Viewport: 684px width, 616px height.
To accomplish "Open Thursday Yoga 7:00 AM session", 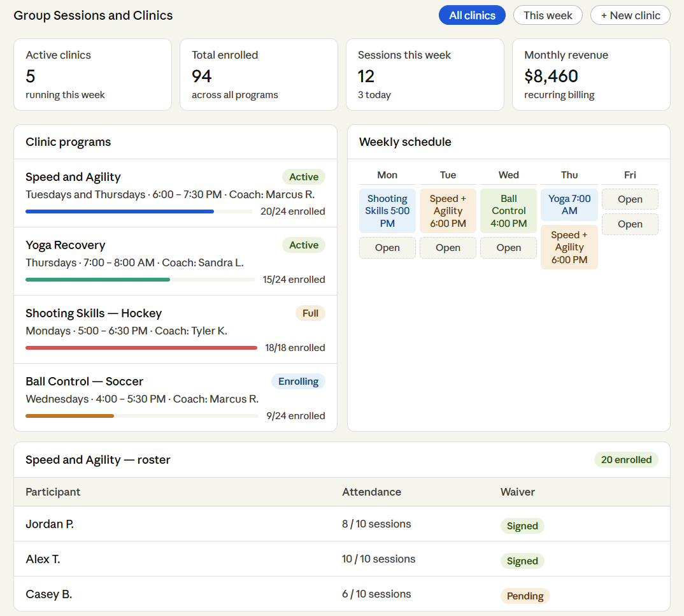I will pyautogui.click(x=569, y=204).
